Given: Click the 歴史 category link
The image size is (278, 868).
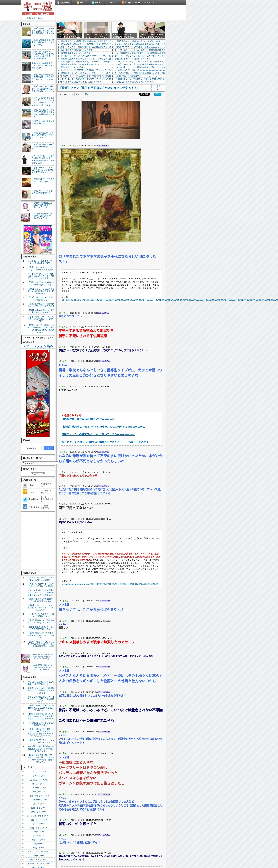Looking at the screenshot, I should pos(87,94).
